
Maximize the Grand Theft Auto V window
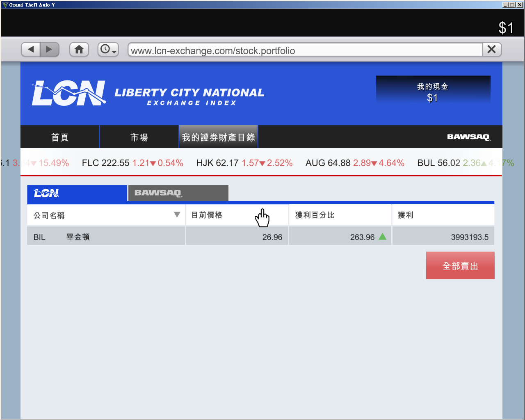click(x=512, y=5)
